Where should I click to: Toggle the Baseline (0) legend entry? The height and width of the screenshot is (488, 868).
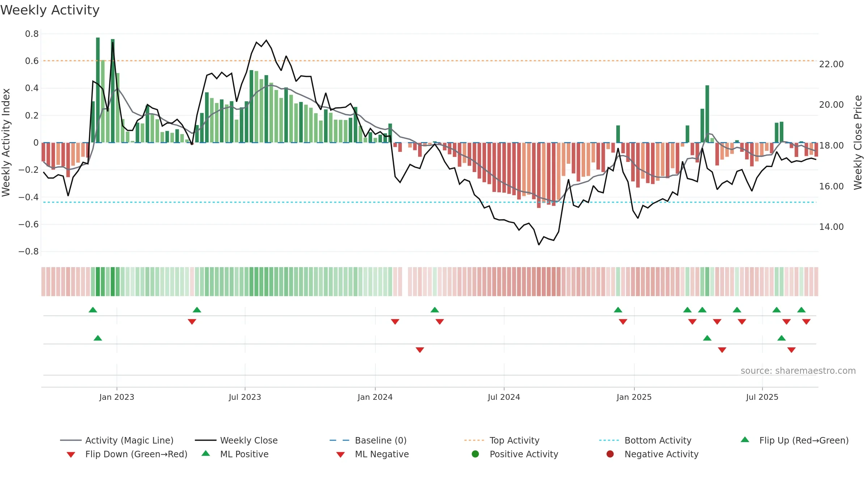(368, 440)
